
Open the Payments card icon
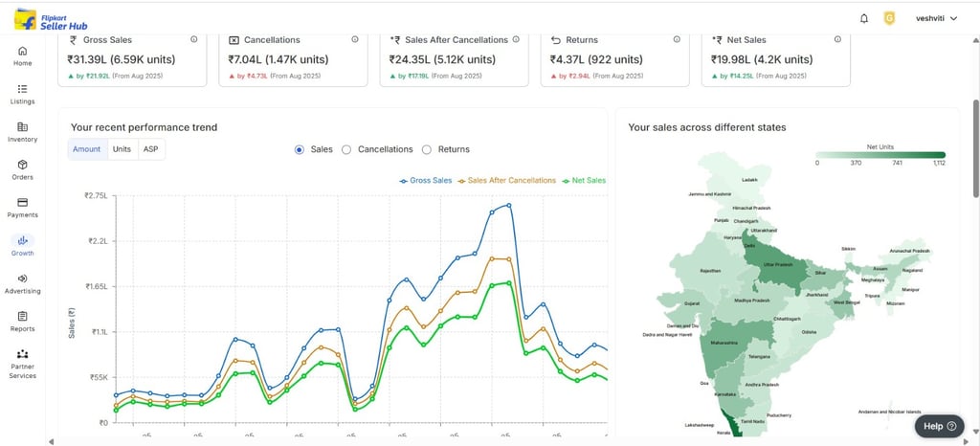click(23, 203)
